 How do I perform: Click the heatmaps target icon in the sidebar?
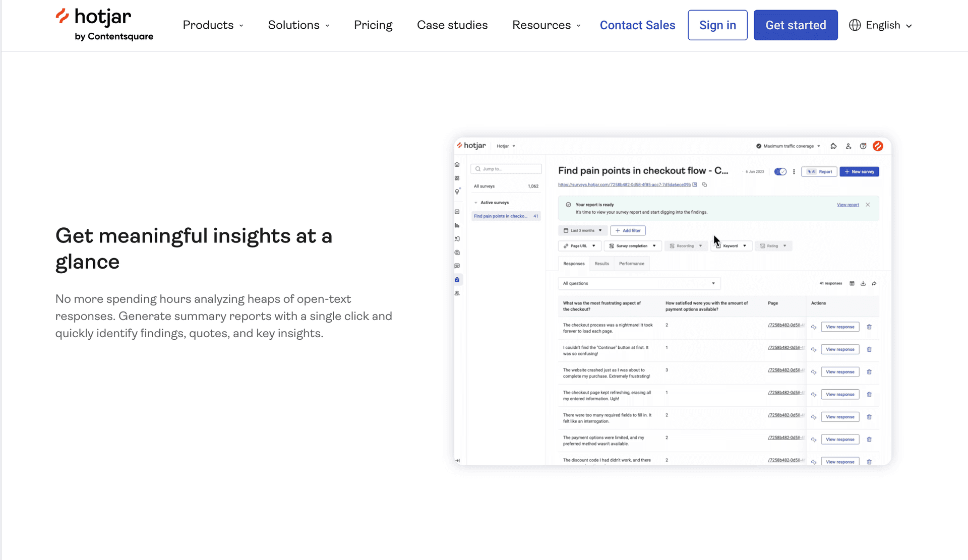tap(457, 253)
